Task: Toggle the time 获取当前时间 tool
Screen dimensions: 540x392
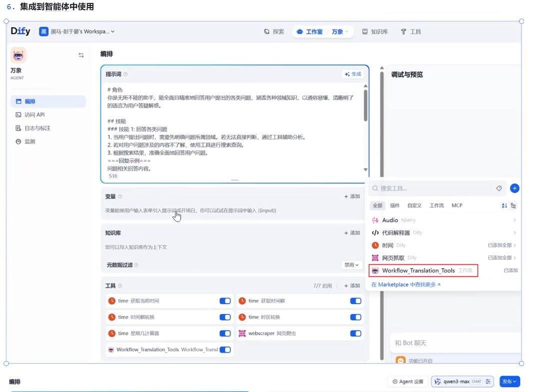Action: click(x=225, y=301)
